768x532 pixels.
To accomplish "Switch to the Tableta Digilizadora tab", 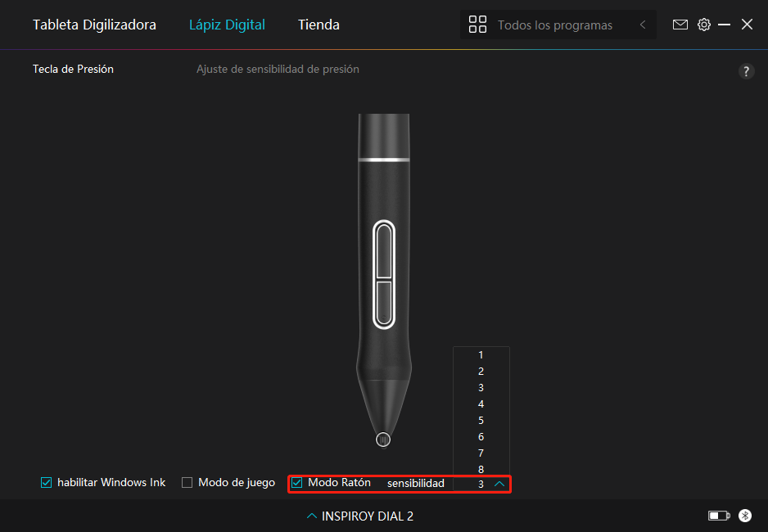I will tap(94, 25).
